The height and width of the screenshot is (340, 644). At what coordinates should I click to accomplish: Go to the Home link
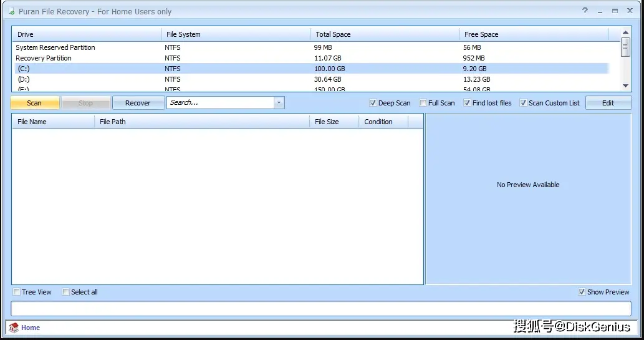click(x=31, y=328)
